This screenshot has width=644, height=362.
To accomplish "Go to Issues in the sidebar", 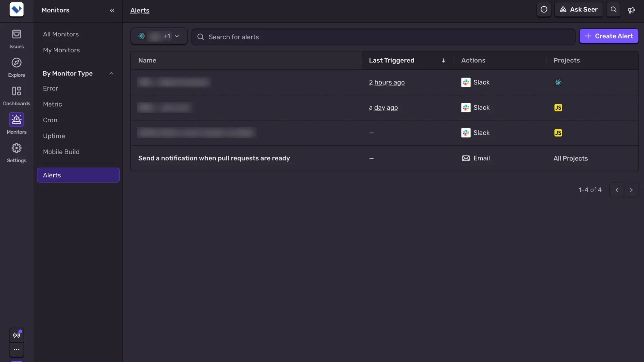I will pos(16,39).
